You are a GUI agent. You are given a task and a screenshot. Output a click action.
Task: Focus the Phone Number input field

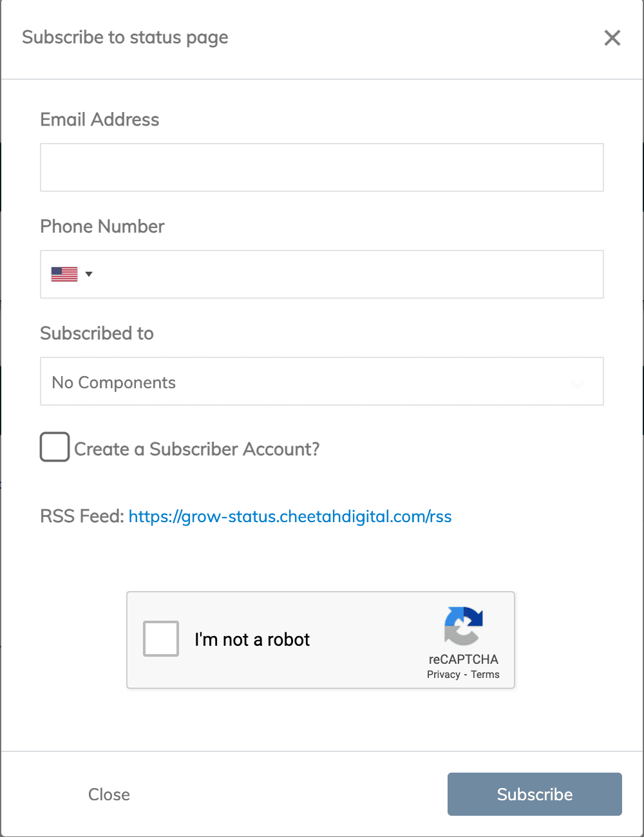[348, 274]
